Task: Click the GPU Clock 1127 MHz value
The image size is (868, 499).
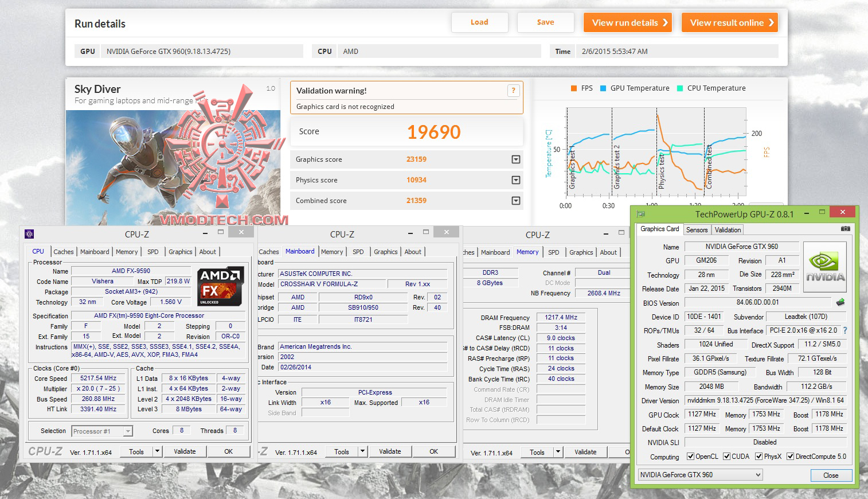Action: coord(702,414)
